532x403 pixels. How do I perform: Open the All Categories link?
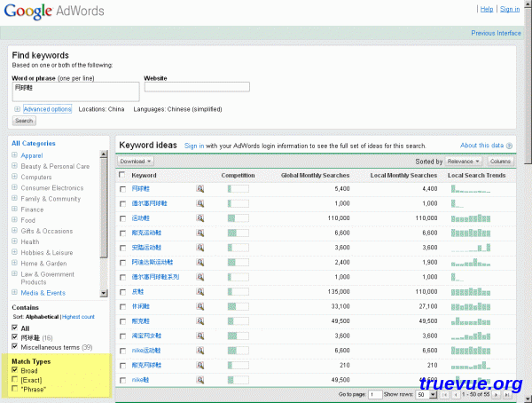point(34,143)
